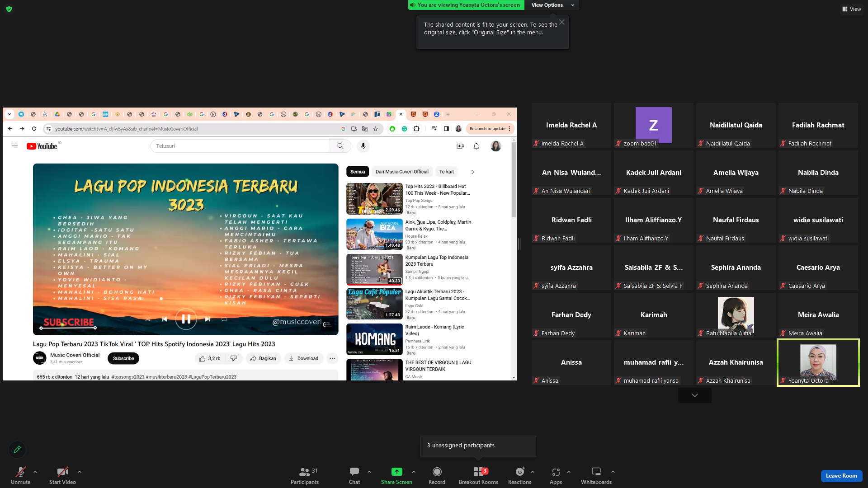868x488 pixels.
Task: Click the encryption shield icon
Action: point(9,9)
